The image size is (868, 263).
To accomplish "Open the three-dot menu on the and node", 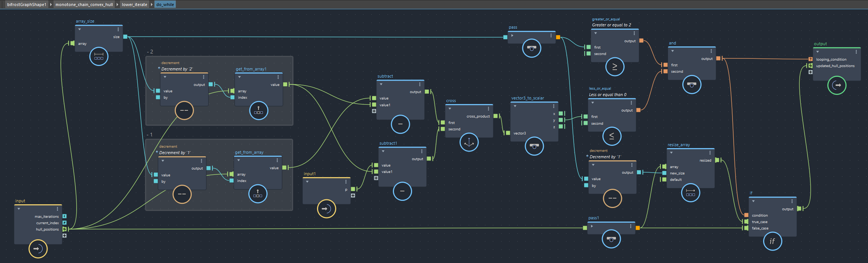I will point(711,51).
